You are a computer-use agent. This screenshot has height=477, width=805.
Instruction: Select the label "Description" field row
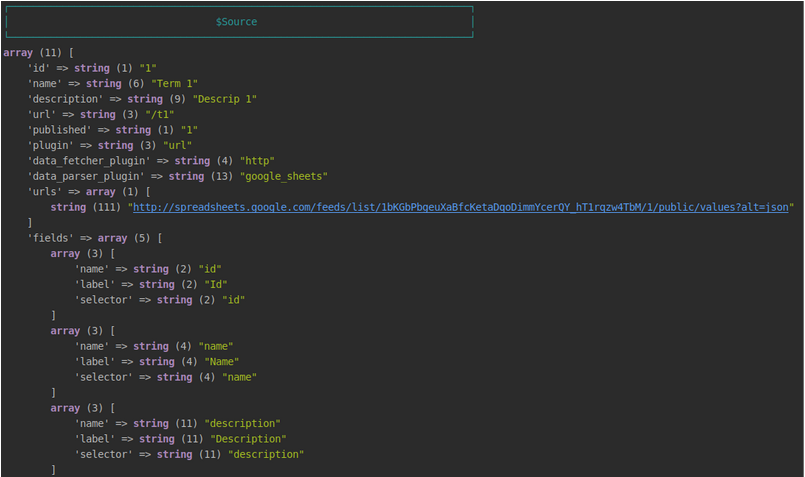pos(180,439)
